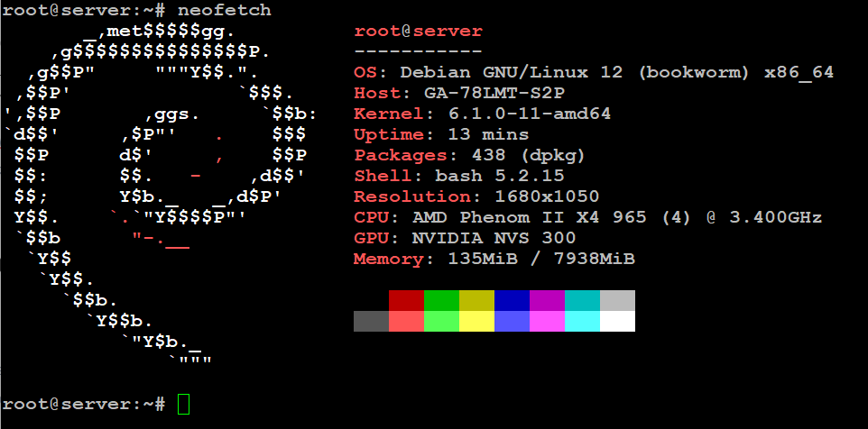The width and height of the screenshot is (868, 429).
Task: Click the white color block
Action: click(617, 321)
